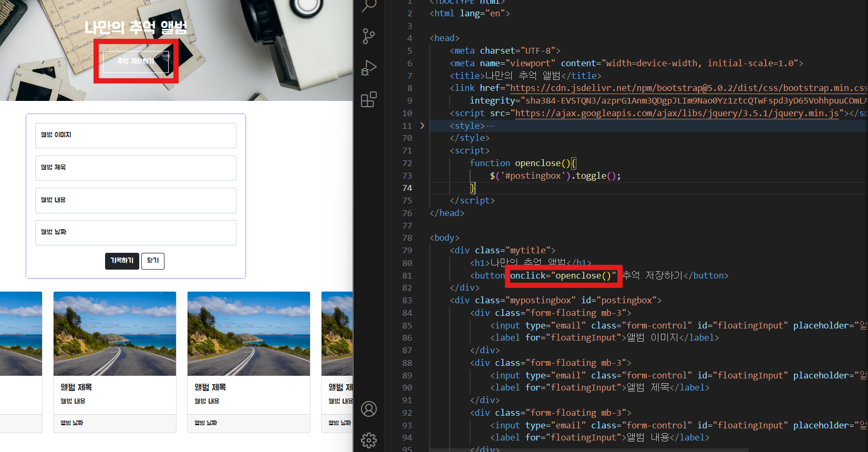This screenshot has height=452, width=868.
Task: Click the 추억 저장하기 button on the webpage
Action: tap(136, 61)
